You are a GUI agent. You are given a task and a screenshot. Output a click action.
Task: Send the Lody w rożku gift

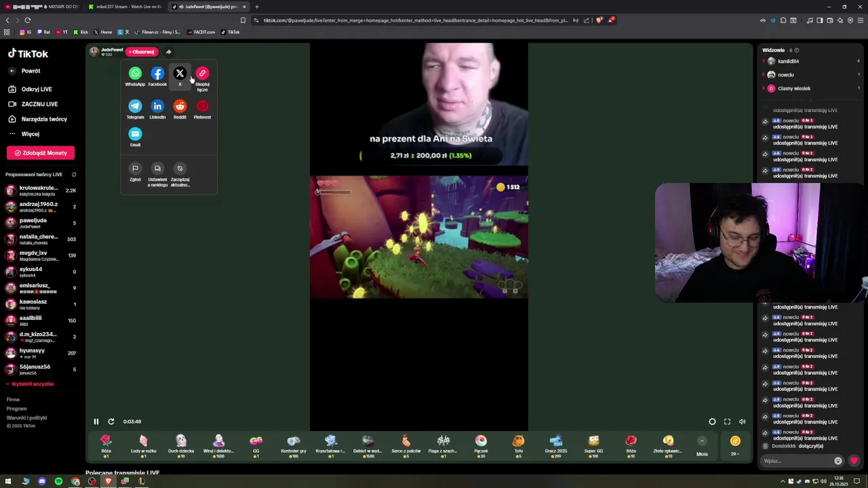[143, 446]
